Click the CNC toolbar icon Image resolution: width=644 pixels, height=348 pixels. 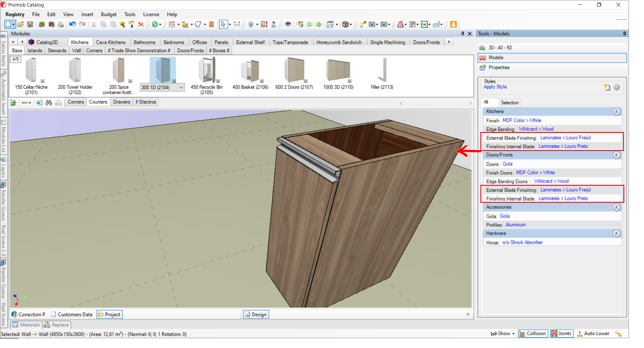pos(424,24)
